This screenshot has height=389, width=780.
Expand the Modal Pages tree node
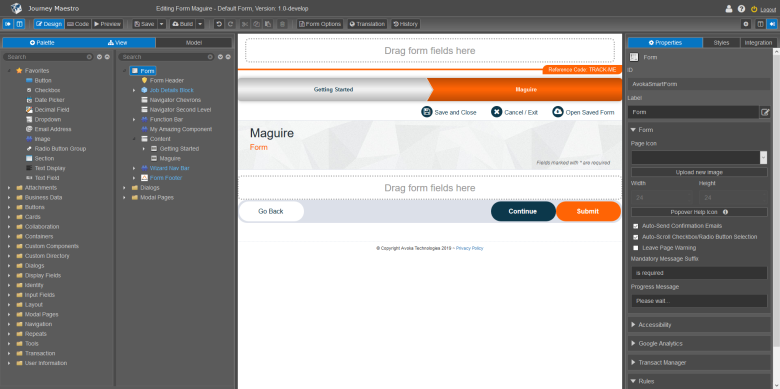tap(124, 197)
